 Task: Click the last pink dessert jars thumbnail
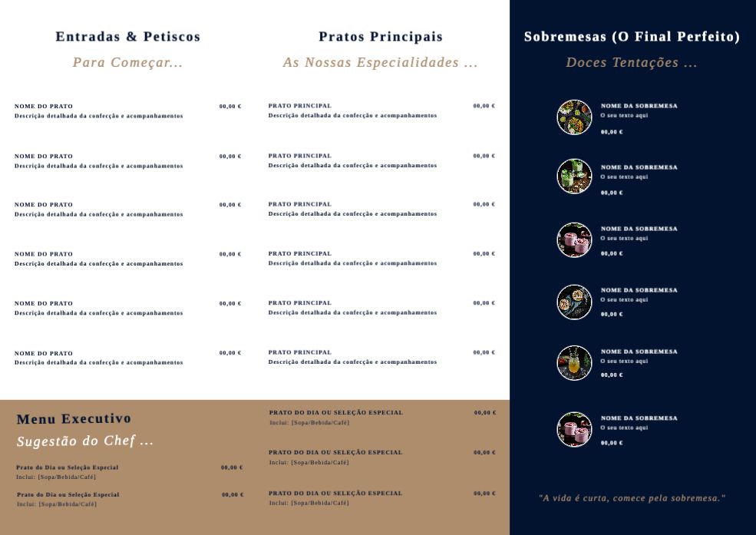pyautogui.click(x=574, y=429)
